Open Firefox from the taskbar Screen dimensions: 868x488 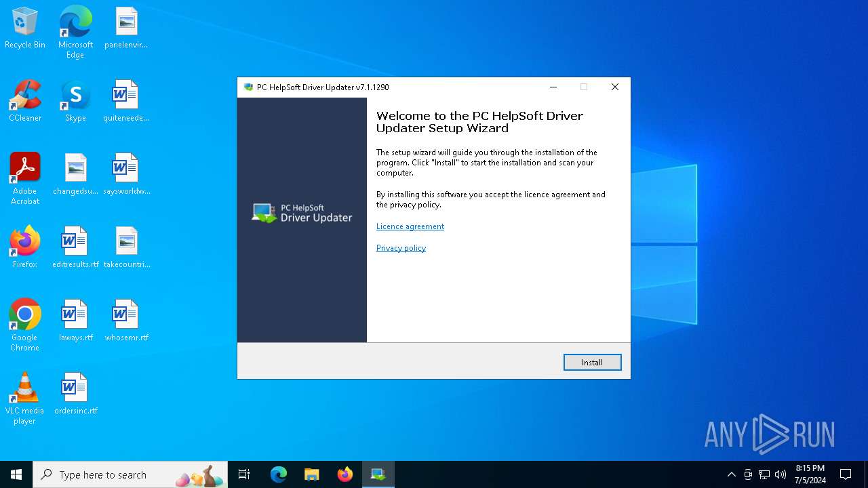tap(345, 474)
